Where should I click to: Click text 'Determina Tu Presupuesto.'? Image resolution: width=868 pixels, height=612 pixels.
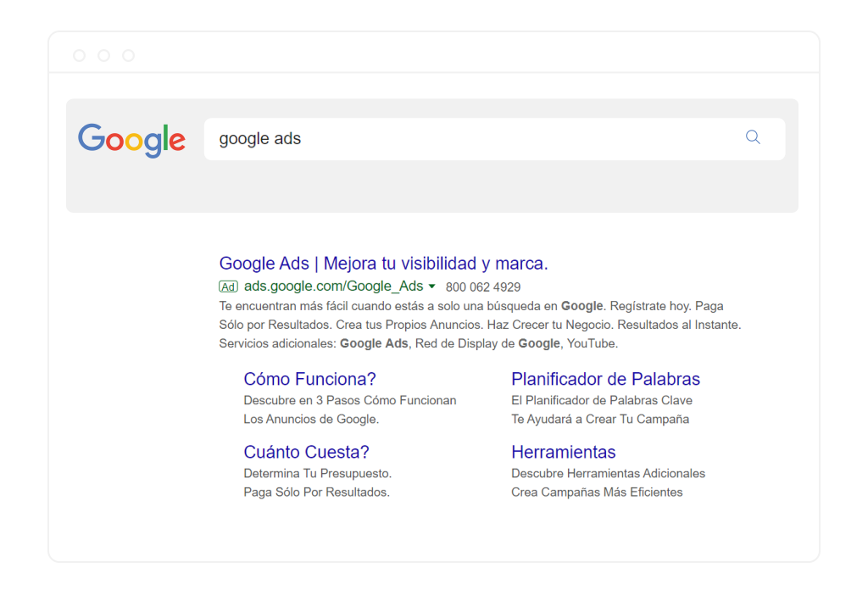(x=318, y=473)
